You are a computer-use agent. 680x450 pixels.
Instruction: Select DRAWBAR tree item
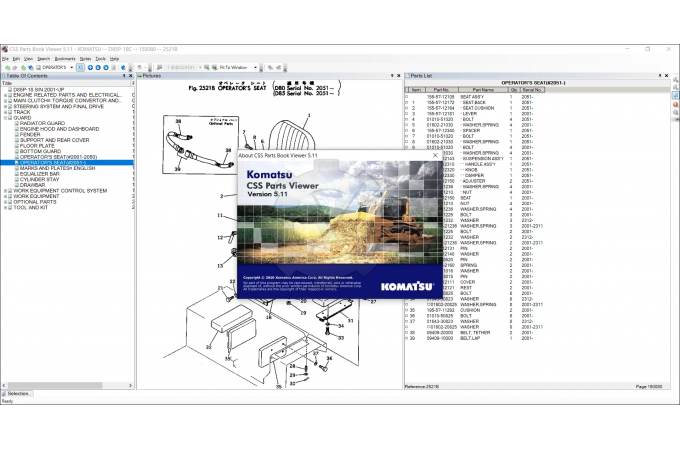click(x=32, y=185)
